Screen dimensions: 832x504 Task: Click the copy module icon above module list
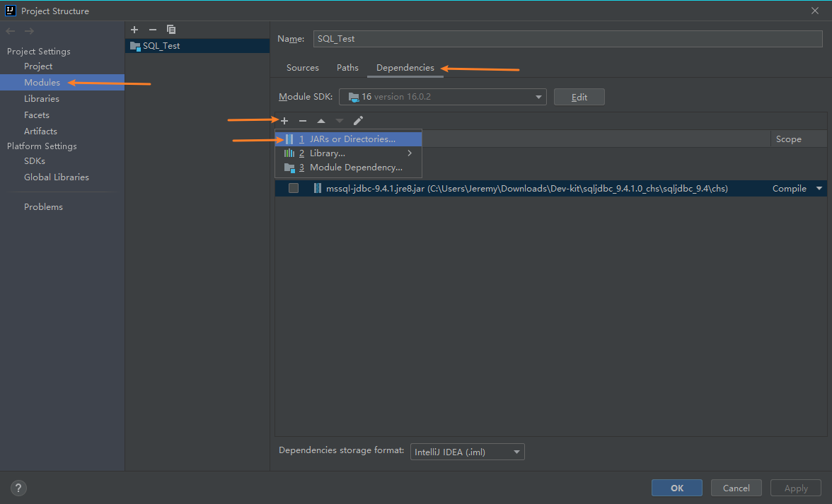pos(171,30)
